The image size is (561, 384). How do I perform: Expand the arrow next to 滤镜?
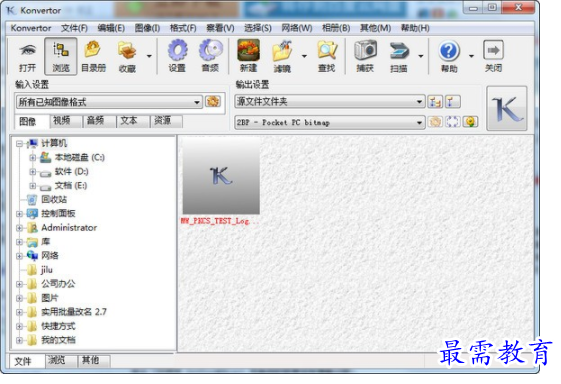pos(304,56)
